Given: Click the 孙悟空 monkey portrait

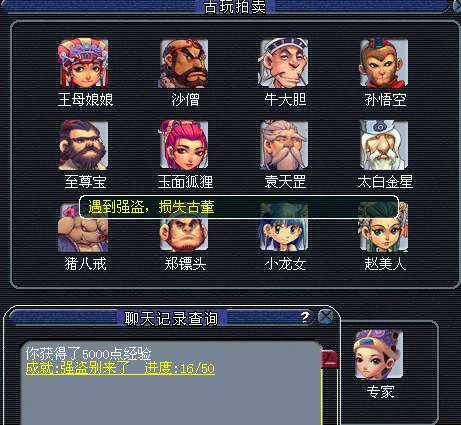Looking at the screenshot, I should (384, 63).
